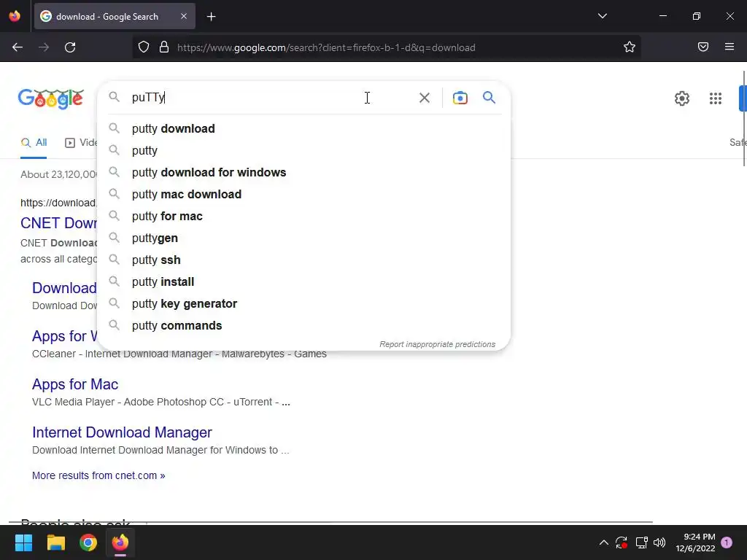Clear the search box with X
Viewport: 747px width, 560px height.
point(424,98)
